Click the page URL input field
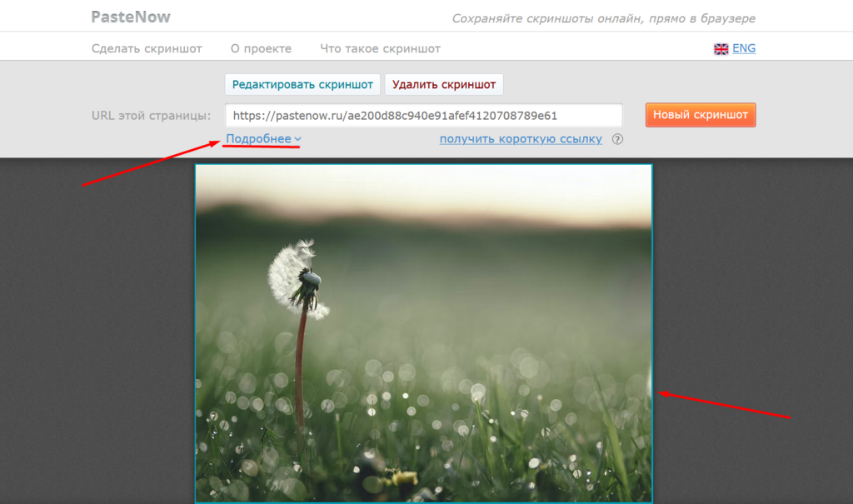853x504 pixels. click(423, 115)
